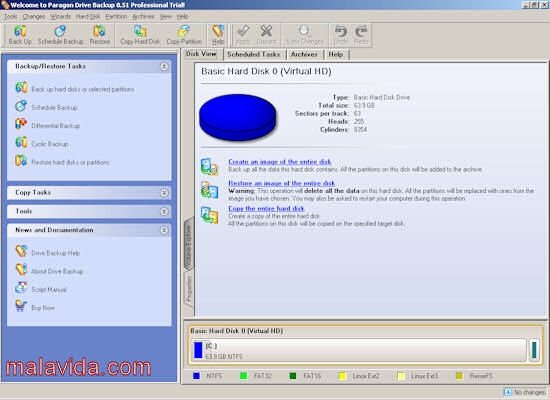Click the Linux Ext2 yellow legend swatch

pos(342,376)
